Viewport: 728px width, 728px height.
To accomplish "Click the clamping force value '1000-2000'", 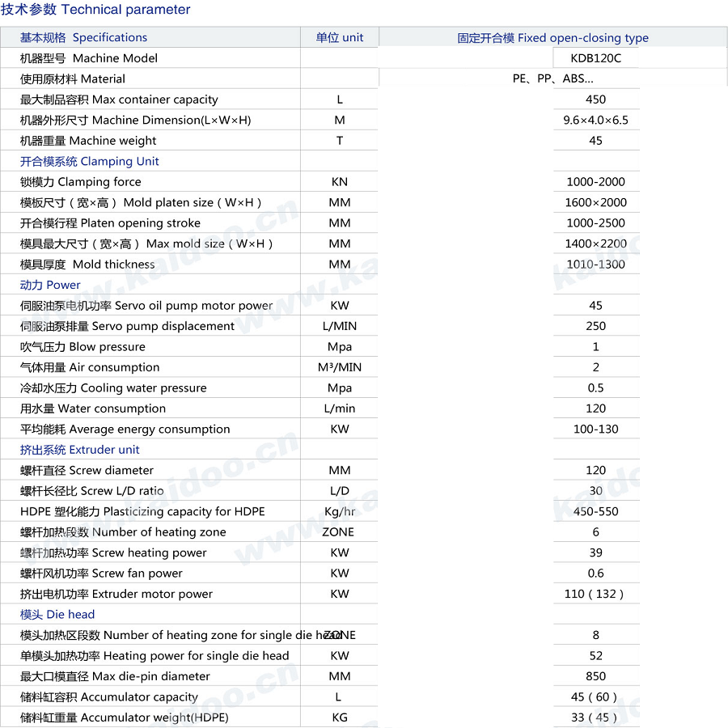I will (x=595, y=181).
